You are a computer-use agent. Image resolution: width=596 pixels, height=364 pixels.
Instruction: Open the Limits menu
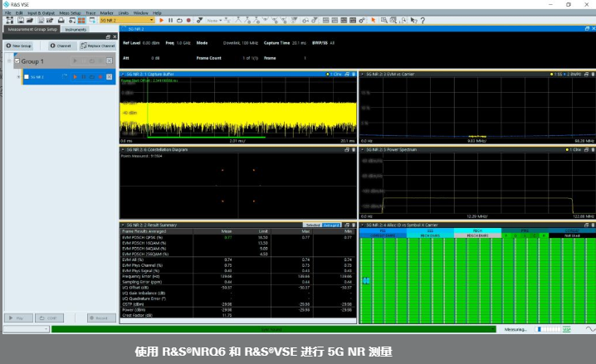pyautogui.click(x=124, y=13)
